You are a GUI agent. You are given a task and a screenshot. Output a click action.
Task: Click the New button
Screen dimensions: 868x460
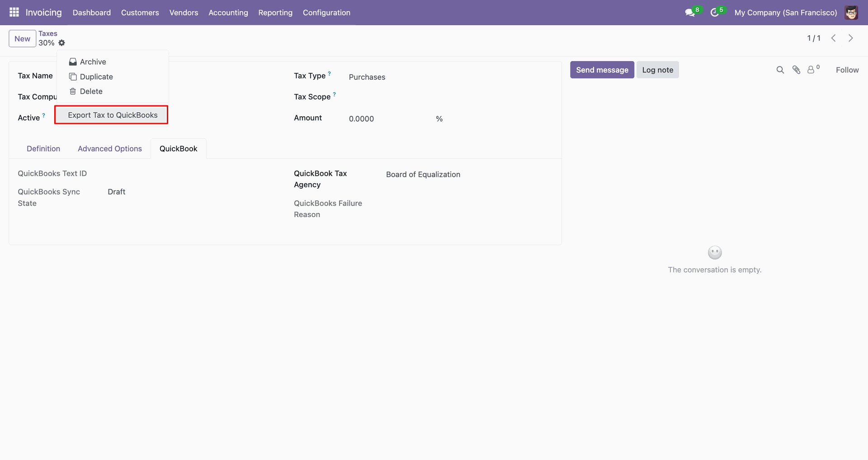point(23,39)
